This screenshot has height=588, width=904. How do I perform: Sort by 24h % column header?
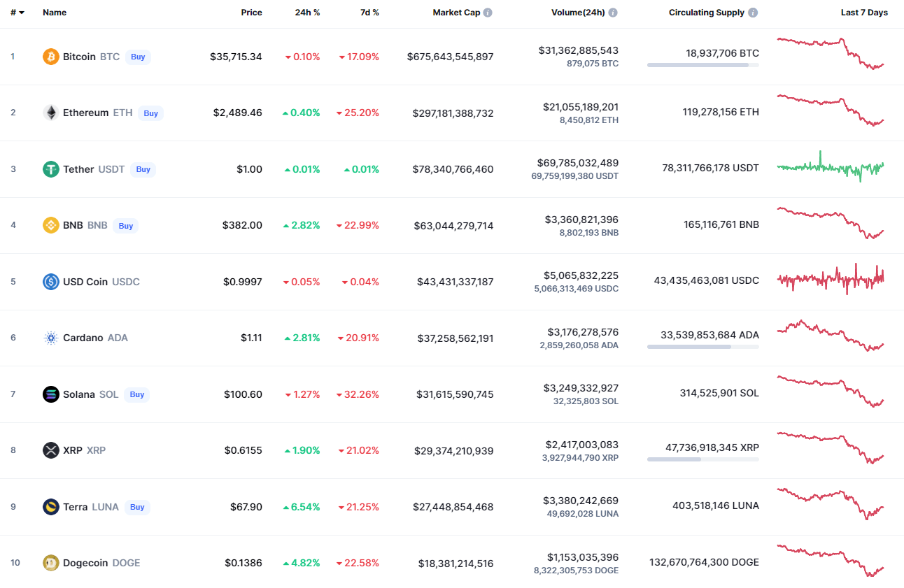click(x=307, y=13)
